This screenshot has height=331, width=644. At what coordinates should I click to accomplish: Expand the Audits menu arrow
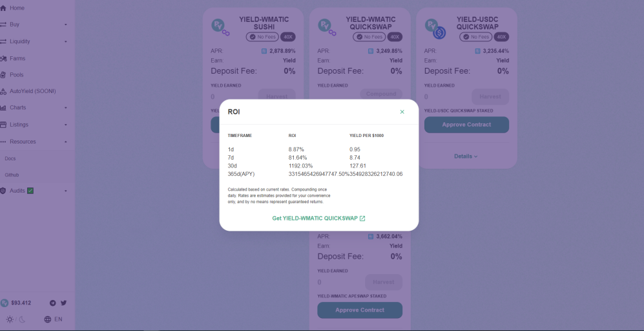click(66, 191)
